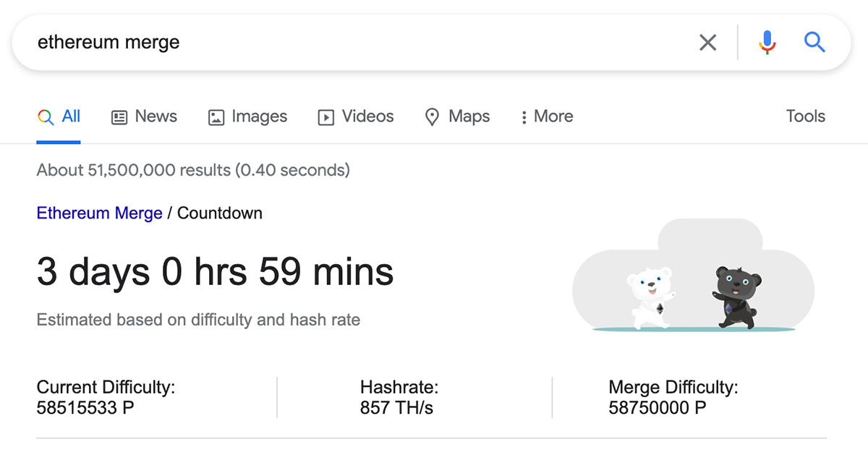Open the Ethereum Merge link
The image size is (868, 463).
pos(100,213)
